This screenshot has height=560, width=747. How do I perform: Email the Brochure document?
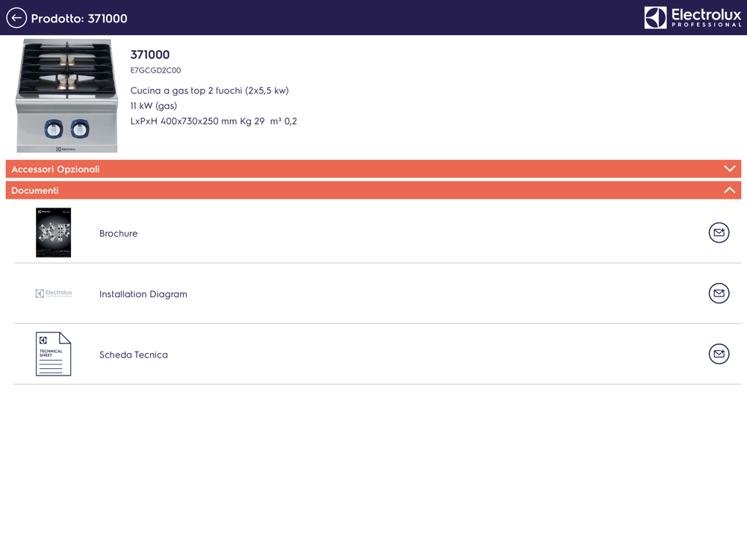(719, 233)
